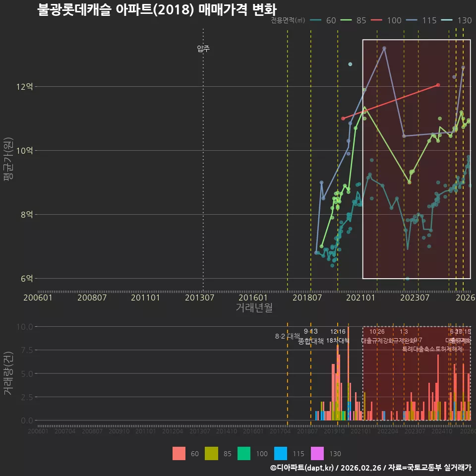The width and height of the screenshot is (476, 476).
Task: Click the first point of the red 100㎡ line
Action: pyautogui.click(x=343, y=119)
